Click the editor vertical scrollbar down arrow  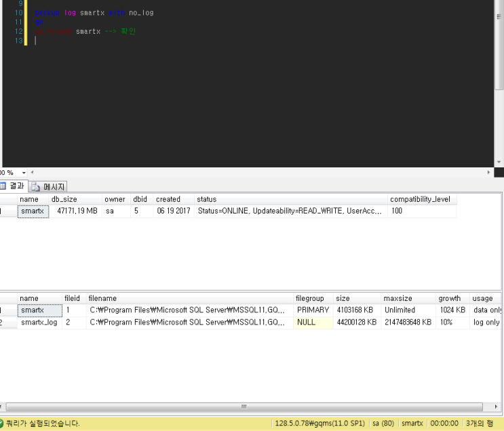(x=499, y=162)
